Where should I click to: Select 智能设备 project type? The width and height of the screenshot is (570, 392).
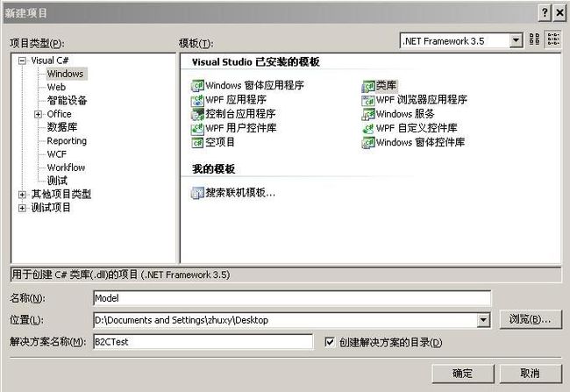(x=67, y=100)
